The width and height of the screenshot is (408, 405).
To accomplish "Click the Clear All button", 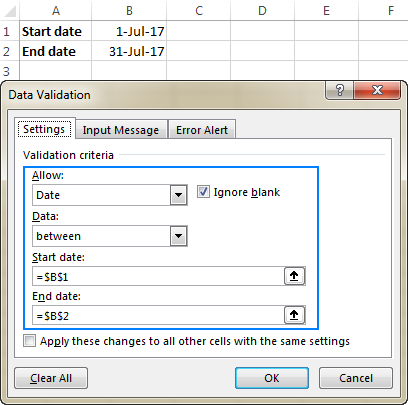I will click(x=51, y=378).
